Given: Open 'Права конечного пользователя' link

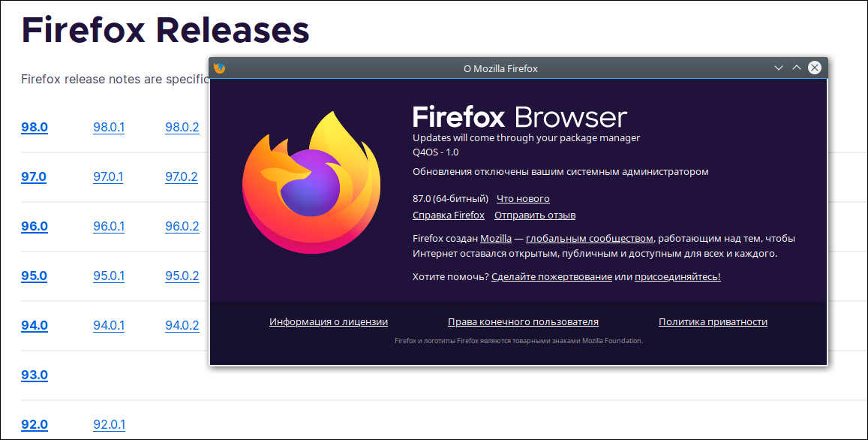Looking at the screenshot, I should (523, 321).
